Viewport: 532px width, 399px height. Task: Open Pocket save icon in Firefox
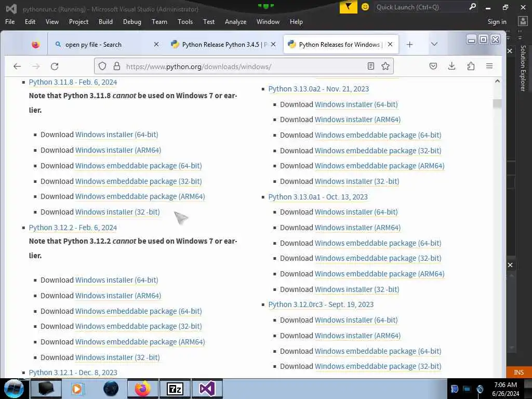pos(433,66)
